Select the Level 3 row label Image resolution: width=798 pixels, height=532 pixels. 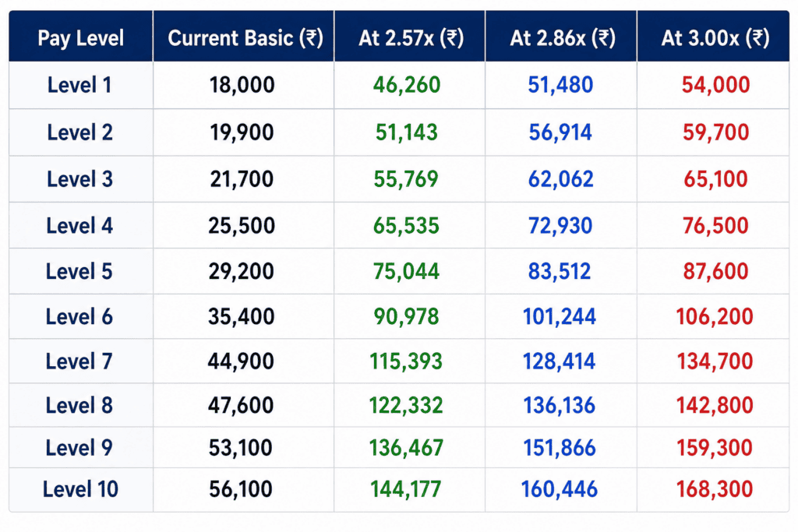point(79,179)
